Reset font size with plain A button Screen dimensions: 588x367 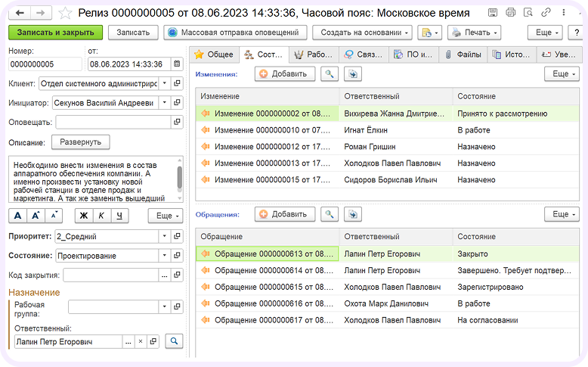17,216
